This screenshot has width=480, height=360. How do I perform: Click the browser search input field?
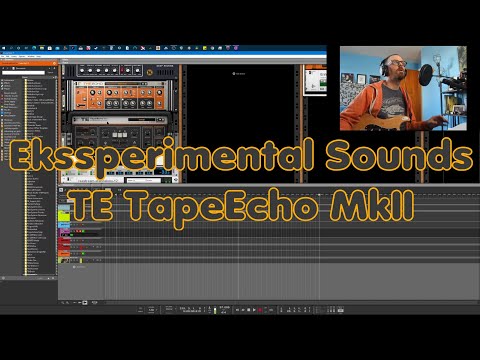[23, 72]
